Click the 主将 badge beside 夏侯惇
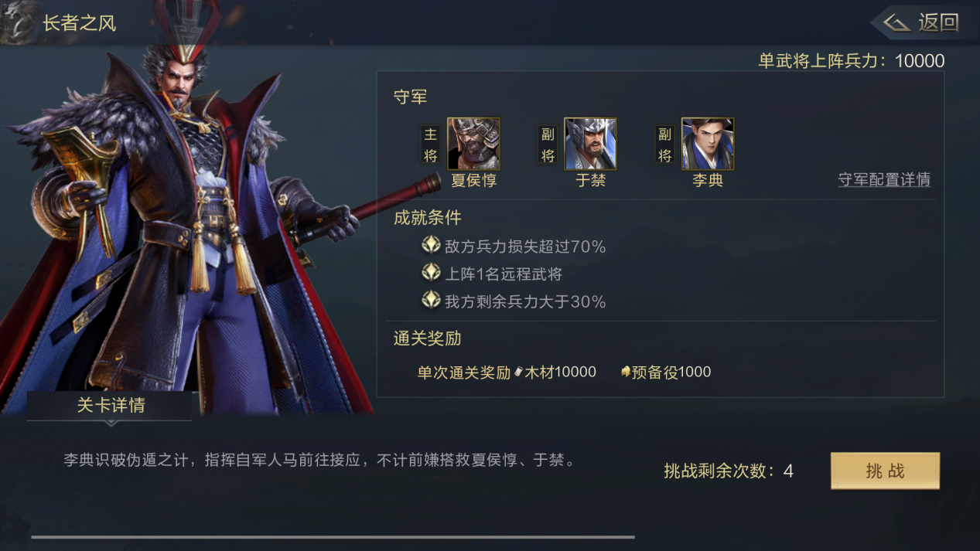The image size is (980, 551). tap(430, 145)
